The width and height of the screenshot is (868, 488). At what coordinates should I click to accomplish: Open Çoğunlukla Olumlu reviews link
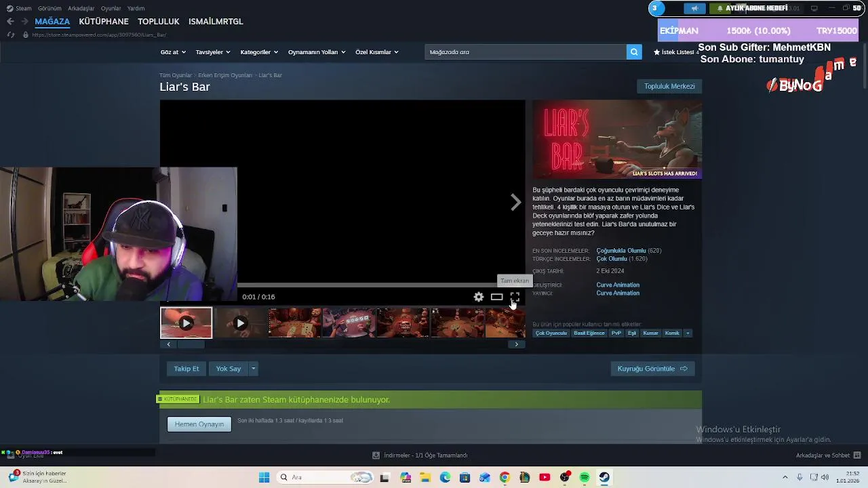click(x=621, y=251)
